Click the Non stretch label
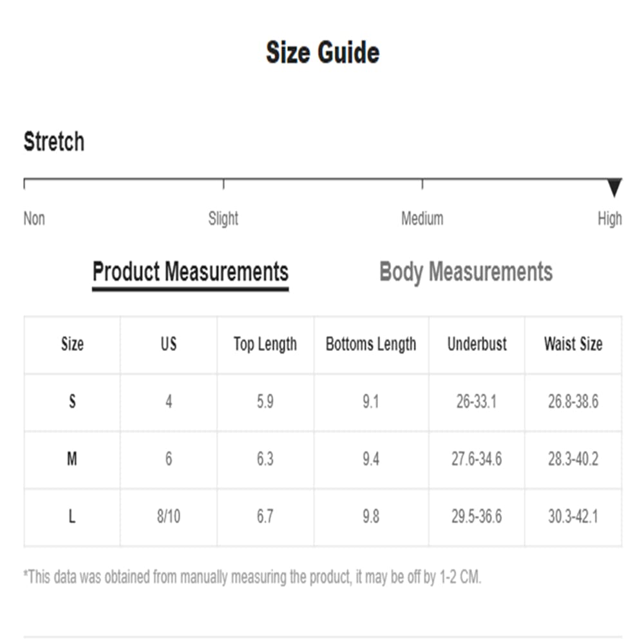 [x=34, y=219]
